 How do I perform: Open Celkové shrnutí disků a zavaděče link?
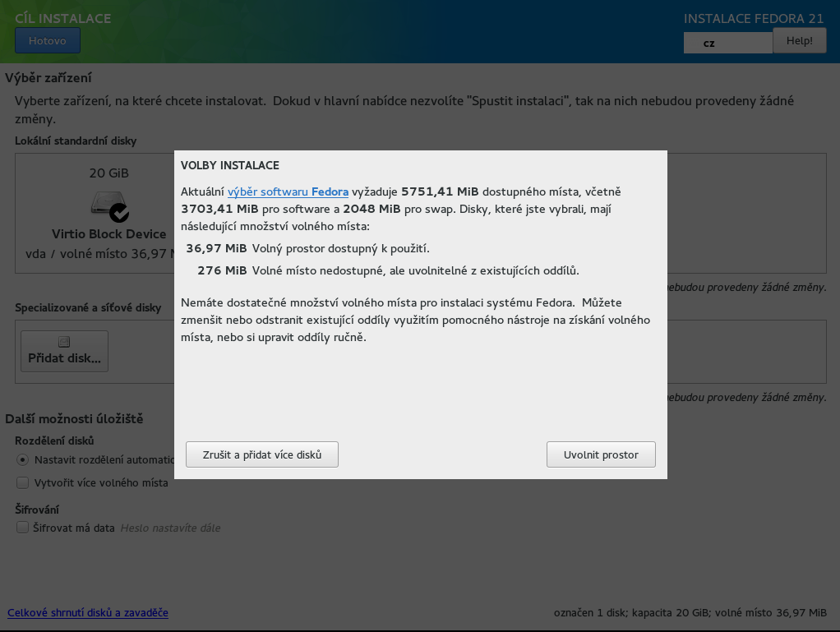click(88, 613)
